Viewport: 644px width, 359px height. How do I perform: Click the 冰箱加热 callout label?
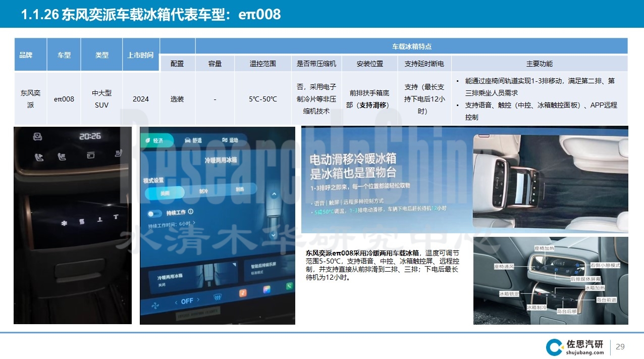[595, 288]
